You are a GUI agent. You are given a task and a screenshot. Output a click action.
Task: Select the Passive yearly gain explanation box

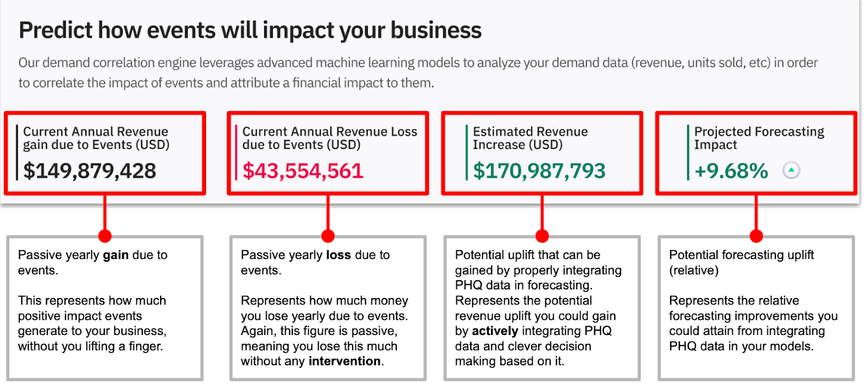[105, 308]
